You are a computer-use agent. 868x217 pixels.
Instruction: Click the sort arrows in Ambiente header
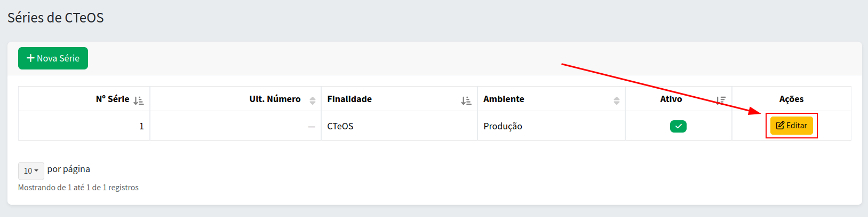[617, 100]
